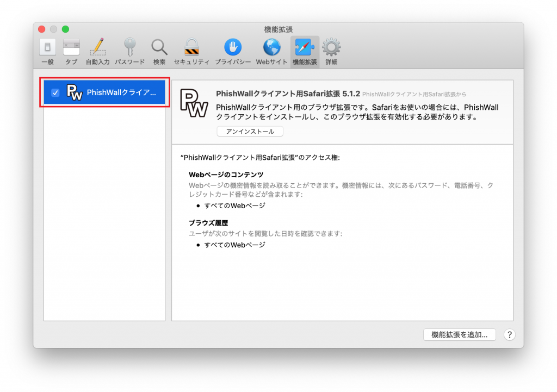The height and width of the screenshot is (392, 557).
Task: Click the large PW logo in details
Action: [194, 103]
